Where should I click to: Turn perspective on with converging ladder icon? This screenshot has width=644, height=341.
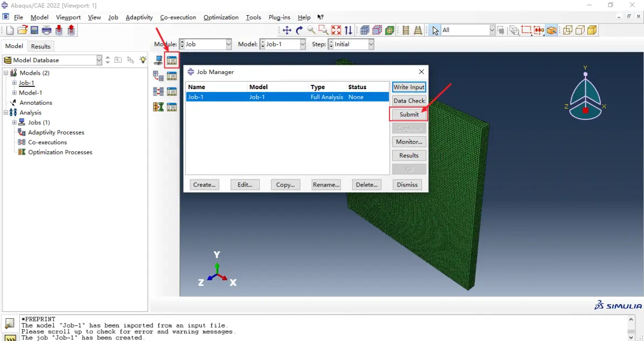tap(418, 30)
